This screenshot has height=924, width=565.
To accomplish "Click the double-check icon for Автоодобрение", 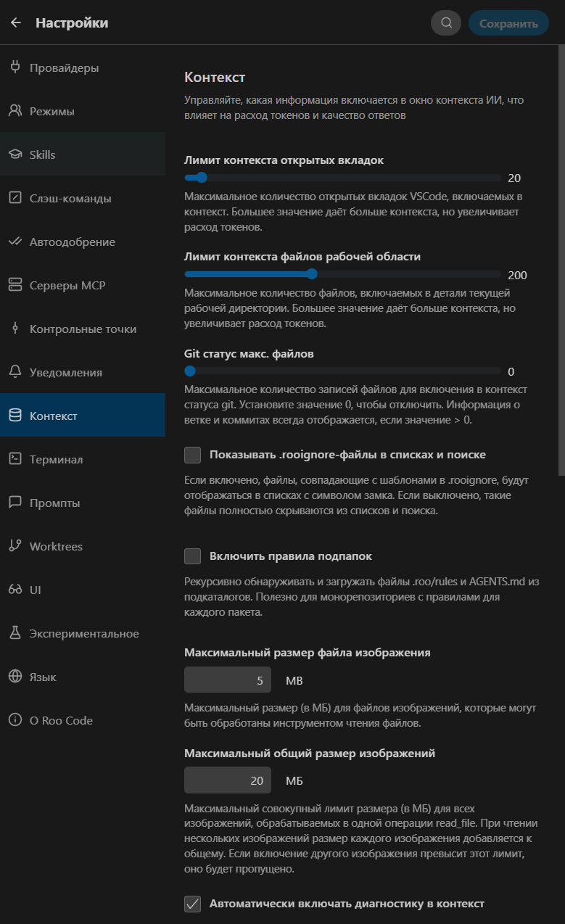I will (x=15, y=242).
